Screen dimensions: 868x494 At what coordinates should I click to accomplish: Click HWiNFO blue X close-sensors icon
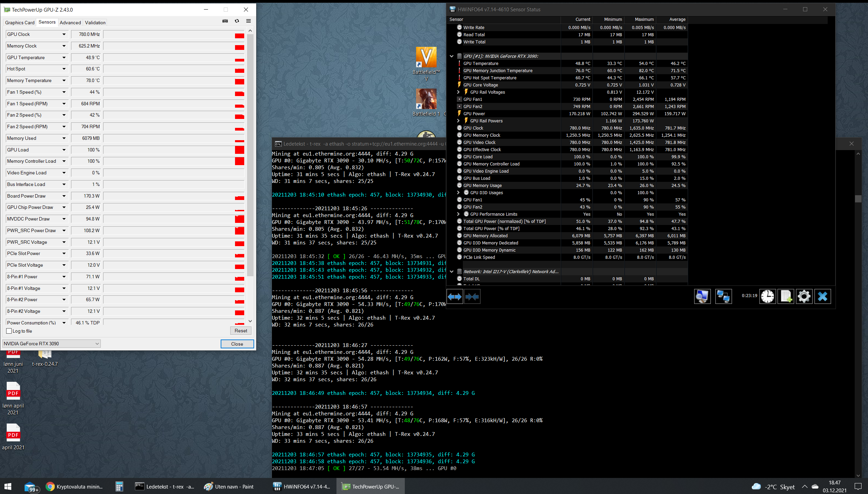point(823,296)
